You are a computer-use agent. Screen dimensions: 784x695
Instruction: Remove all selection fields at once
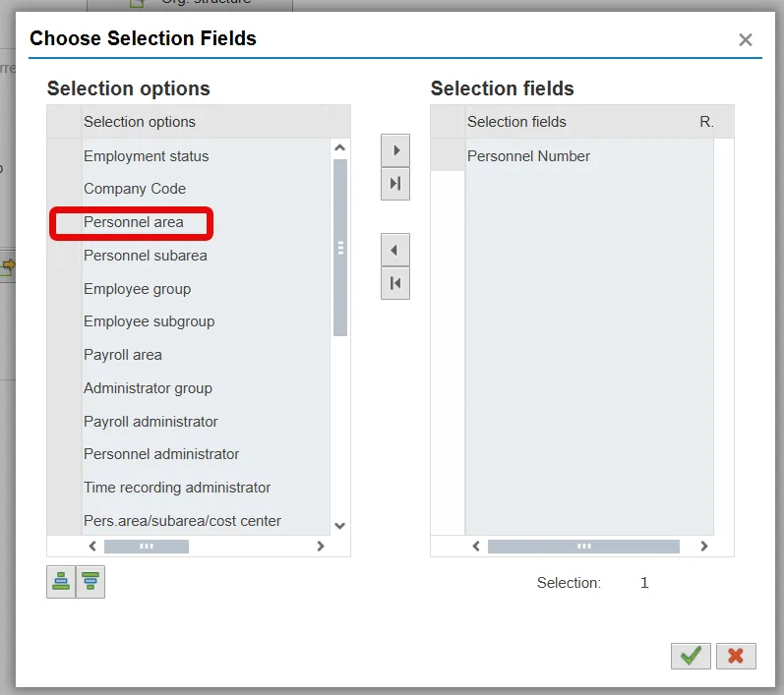click(x=395, y=283)
